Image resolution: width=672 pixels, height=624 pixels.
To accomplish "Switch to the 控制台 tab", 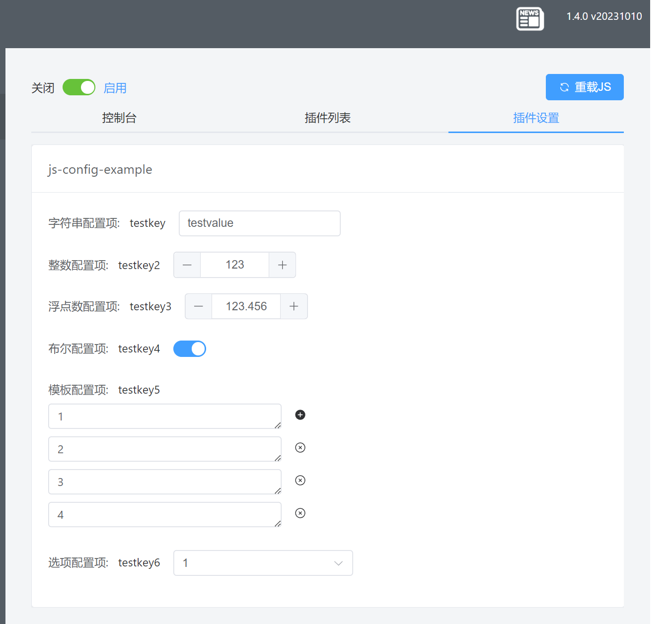I will [x=119, y=118].
